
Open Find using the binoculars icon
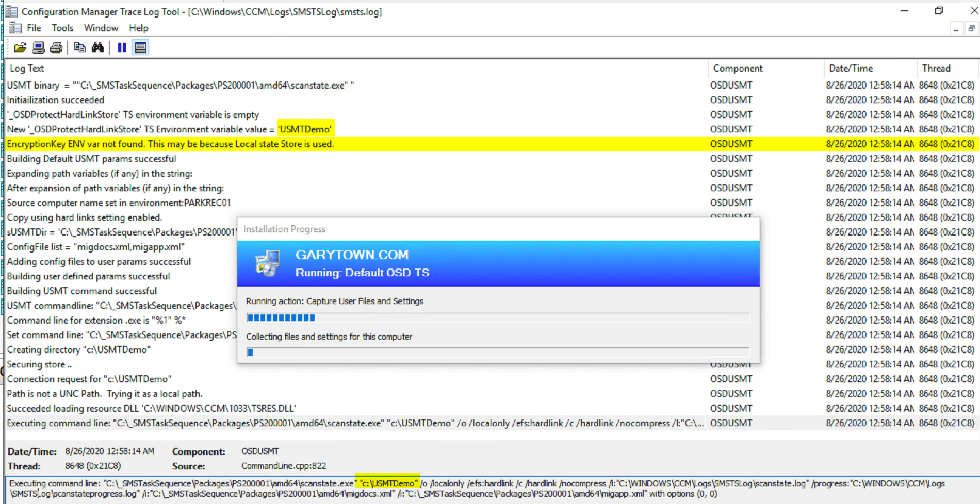[x=97, y=48]
